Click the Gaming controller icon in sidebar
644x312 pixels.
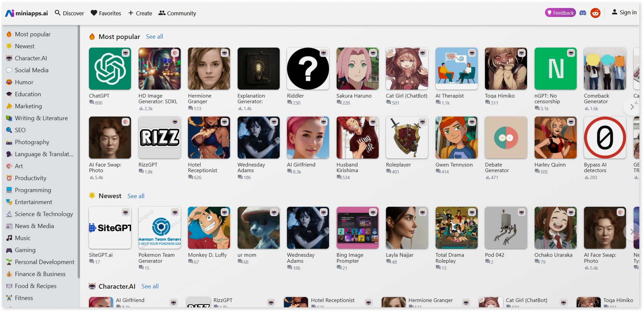(x=9, y=250)
